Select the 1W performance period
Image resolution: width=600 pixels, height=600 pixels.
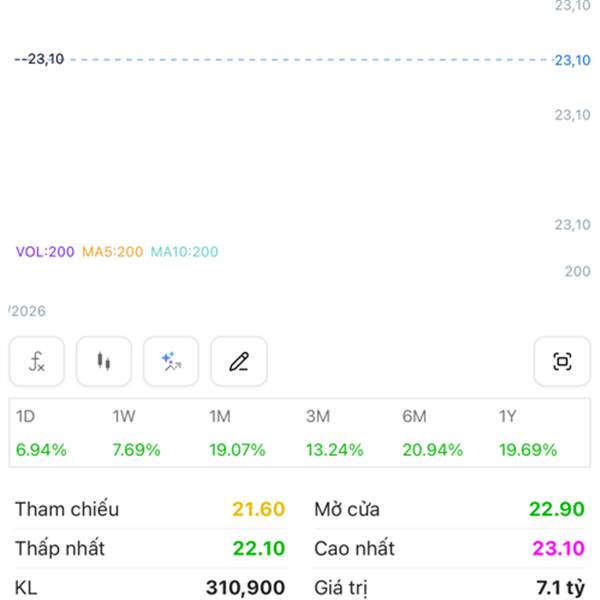tap(136, 433)
